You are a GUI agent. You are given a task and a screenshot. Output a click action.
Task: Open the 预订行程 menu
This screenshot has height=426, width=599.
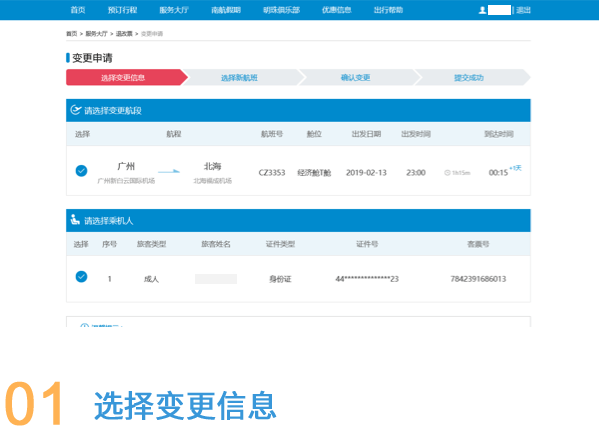122,10
